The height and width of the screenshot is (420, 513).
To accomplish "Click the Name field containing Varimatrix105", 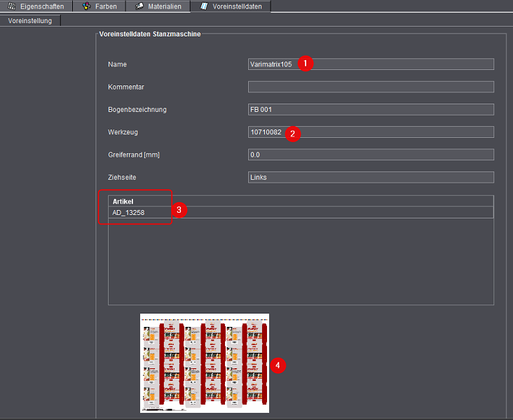I will tap(371, 64).
